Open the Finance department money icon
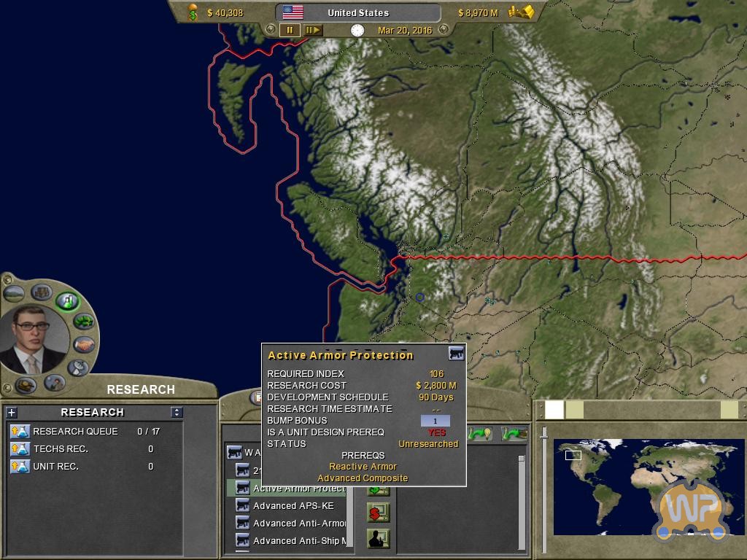This screenshot has width=747, height=560. (84, 322)
